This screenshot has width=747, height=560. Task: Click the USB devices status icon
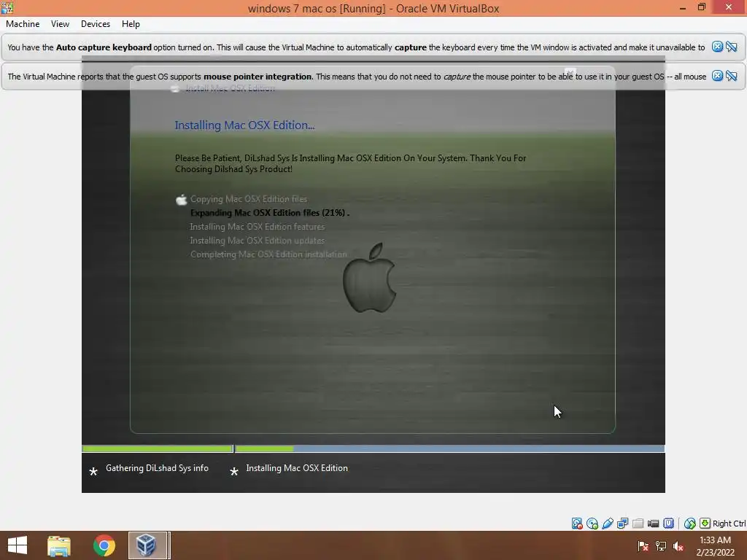tap(608, 524)
